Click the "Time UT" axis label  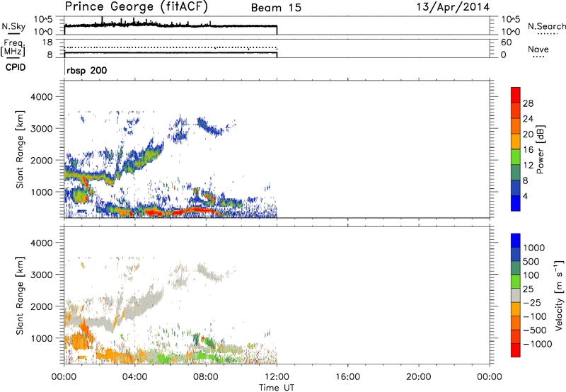click(x=277, y=388)
